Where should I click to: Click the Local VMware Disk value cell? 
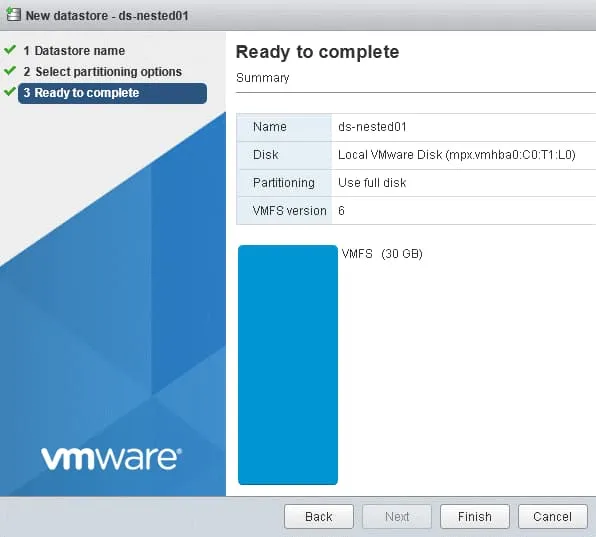point(464,155)
